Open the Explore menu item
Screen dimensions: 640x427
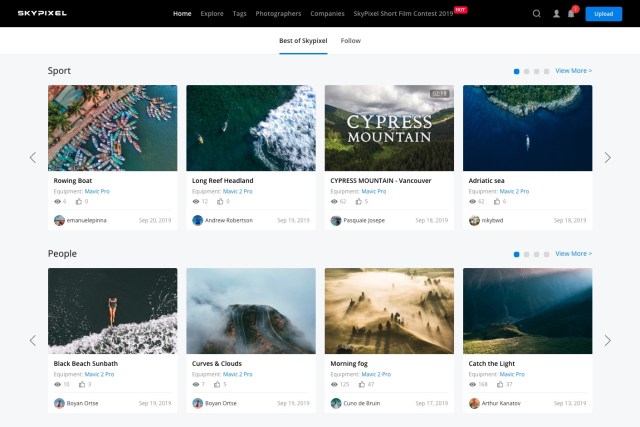click(212, 14)
